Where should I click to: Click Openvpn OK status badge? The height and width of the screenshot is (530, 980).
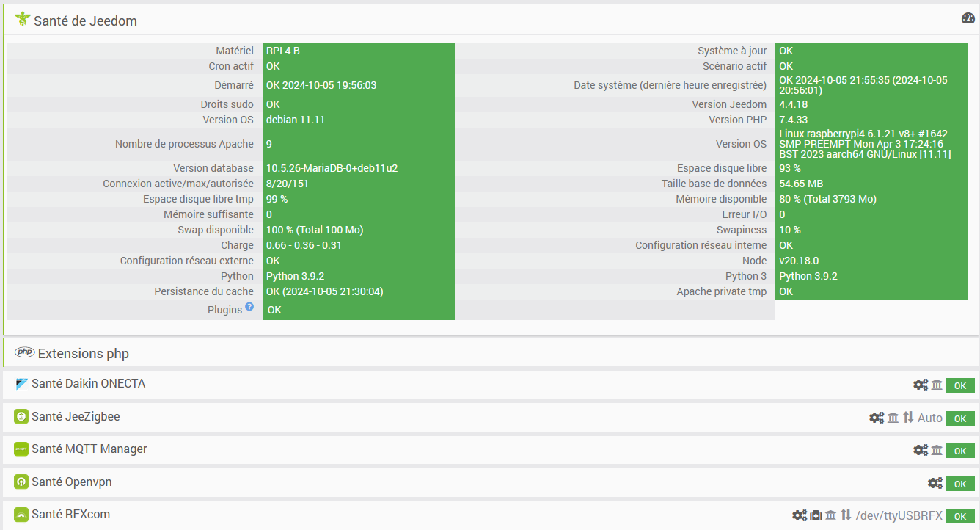click(960, 484)
